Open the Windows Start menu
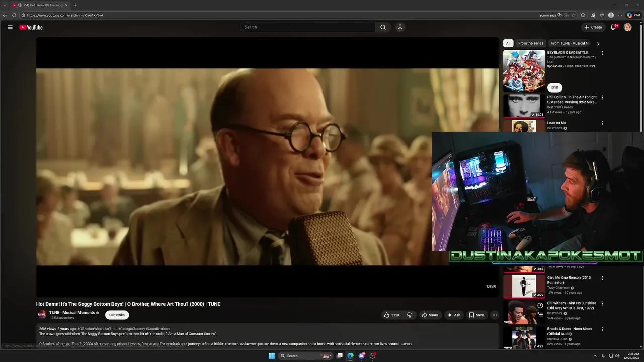The width and height of the screenshot is (644, 362). [x=272, y=356]
